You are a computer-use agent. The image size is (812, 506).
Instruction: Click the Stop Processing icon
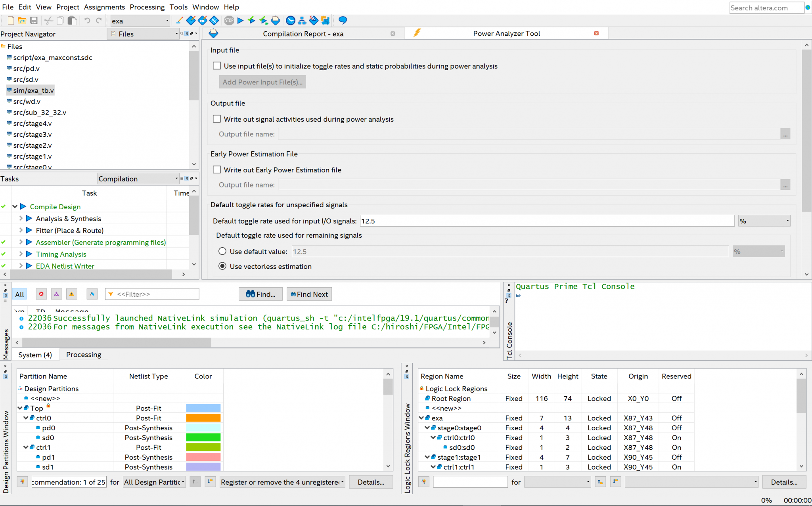[229, 21]
